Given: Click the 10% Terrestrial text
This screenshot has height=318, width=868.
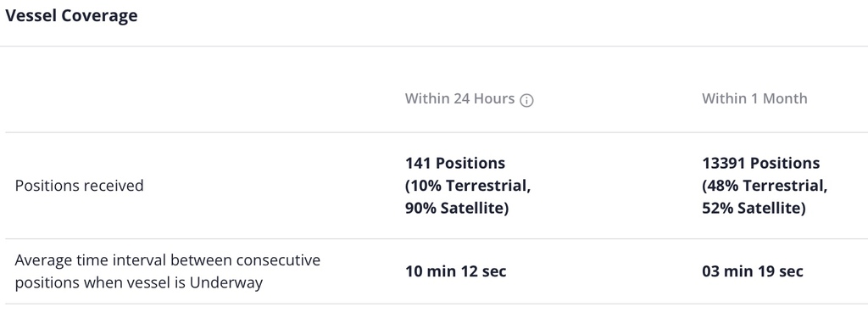Looking at the screenshot, I should click(x=470, y=187).
